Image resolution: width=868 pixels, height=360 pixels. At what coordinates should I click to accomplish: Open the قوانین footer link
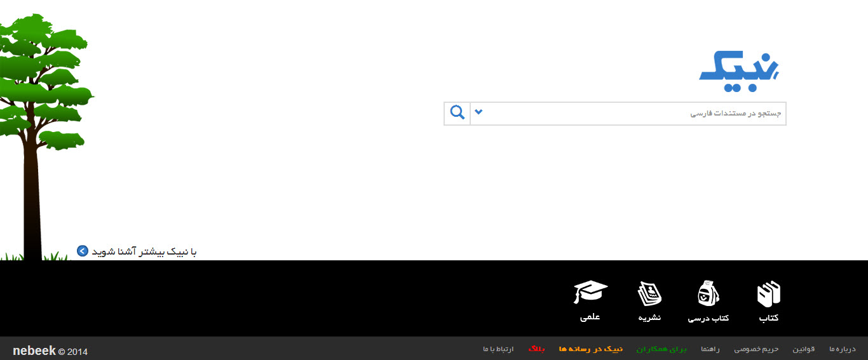point(804,349)
